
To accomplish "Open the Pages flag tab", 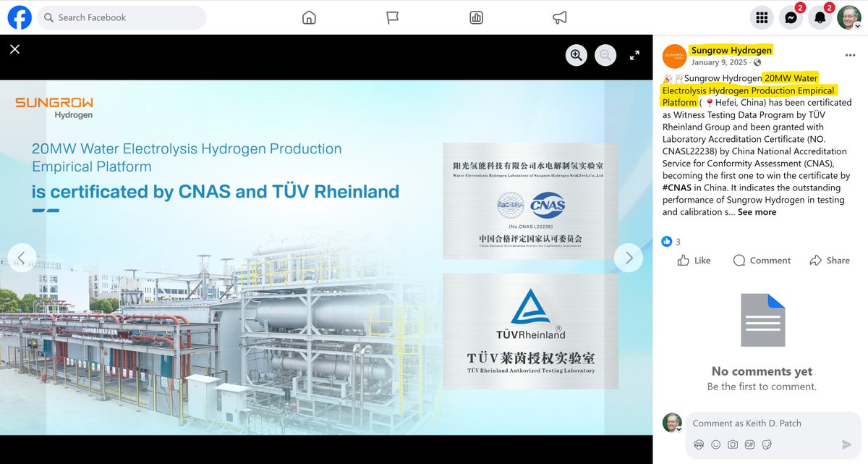I will coord(393,17).
